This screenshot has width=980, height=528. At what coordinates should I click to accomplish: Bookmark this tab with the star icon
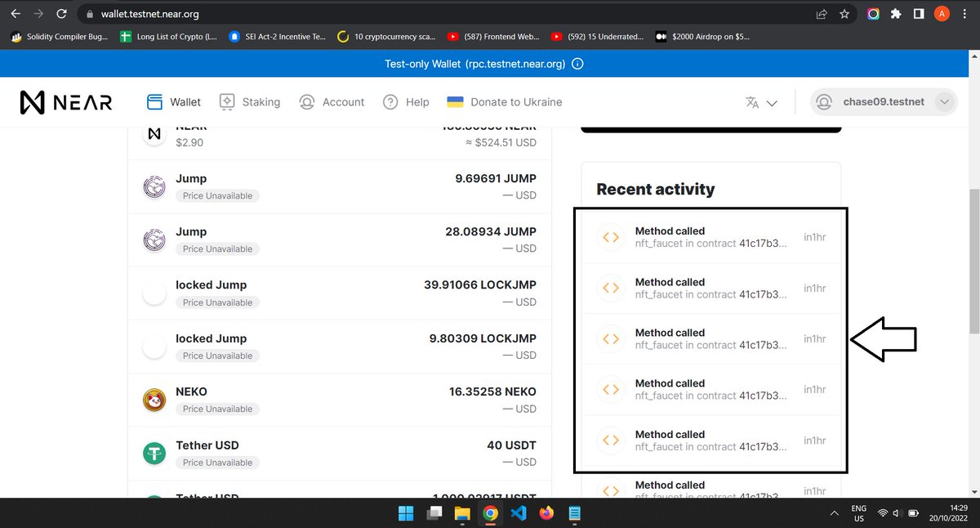pyautogui.click(x=845, y=14)
